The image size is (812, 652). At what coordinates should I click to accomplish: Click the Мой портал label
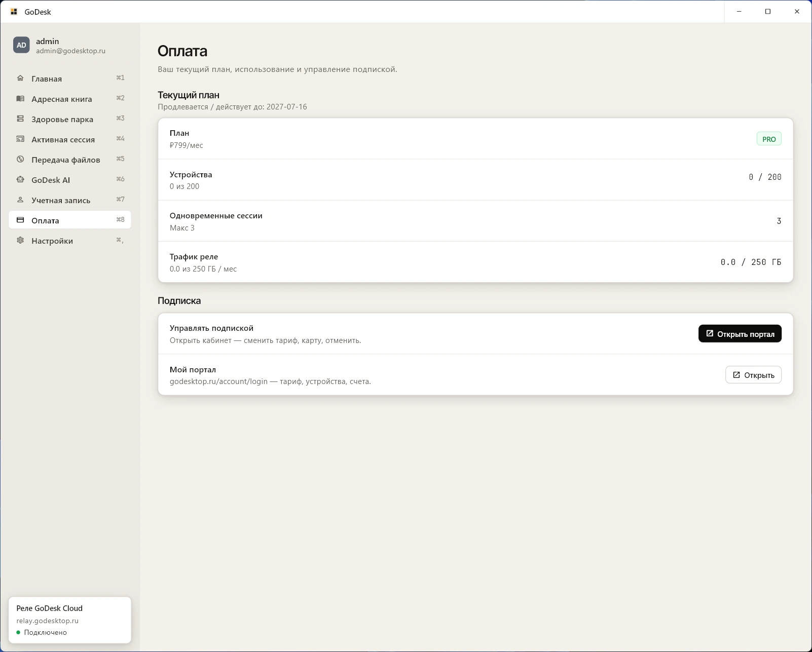(193, 369)
